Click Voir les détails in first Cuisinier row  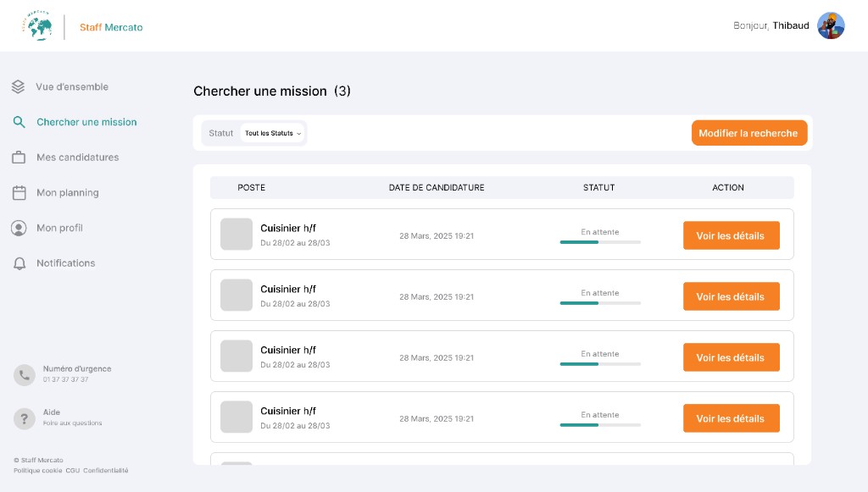tap(732, 235)
